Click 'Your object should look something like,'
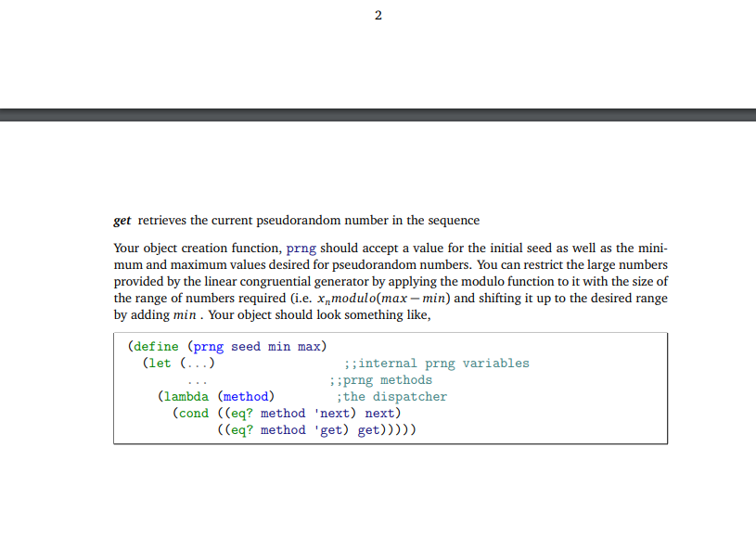 (319, 314)
